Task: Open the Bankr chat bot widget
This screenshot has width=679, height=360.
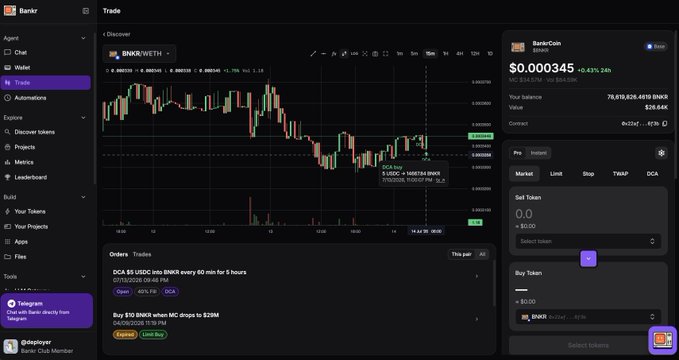Action: 663,340
